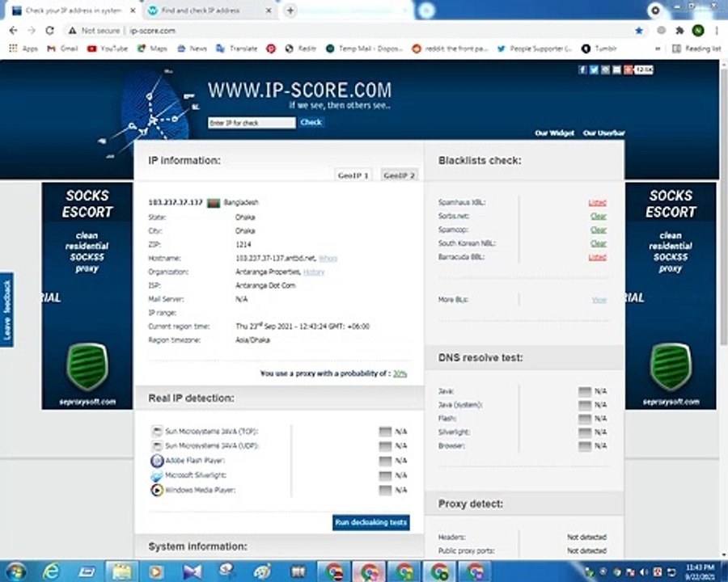Open the Windows Start menu

click(16, 571)
